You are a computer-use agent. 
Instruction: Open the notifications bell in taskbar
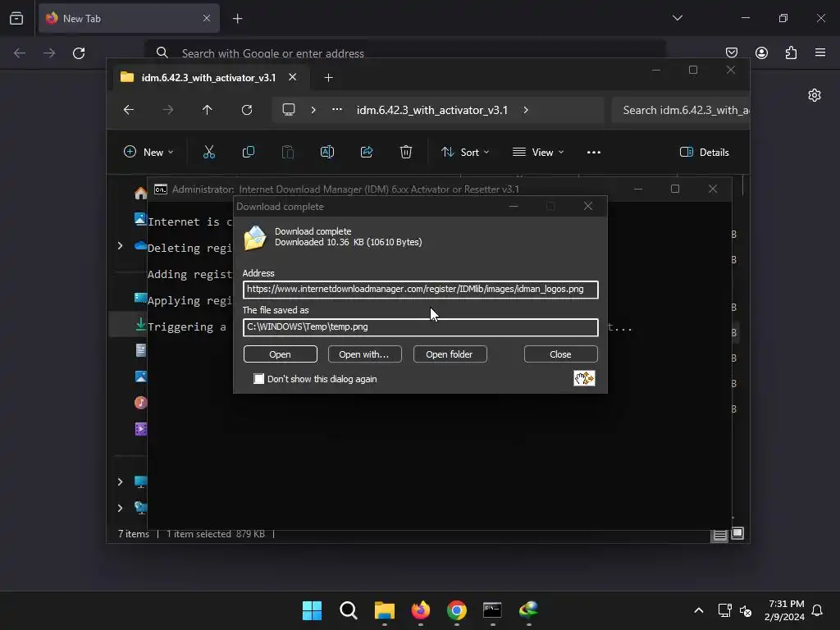(x=817, y=610)
